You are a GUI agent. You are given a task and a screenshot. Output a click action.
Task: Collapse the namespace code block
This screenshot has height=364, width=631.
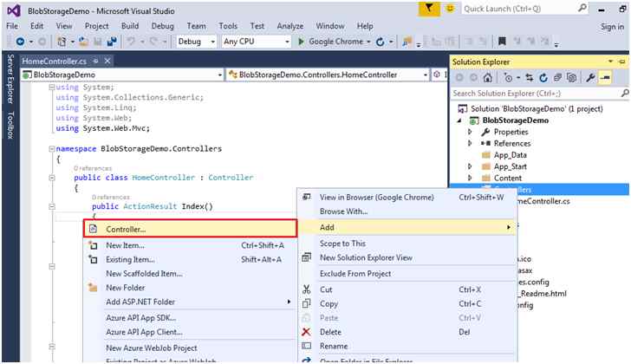tap(51, 149)
